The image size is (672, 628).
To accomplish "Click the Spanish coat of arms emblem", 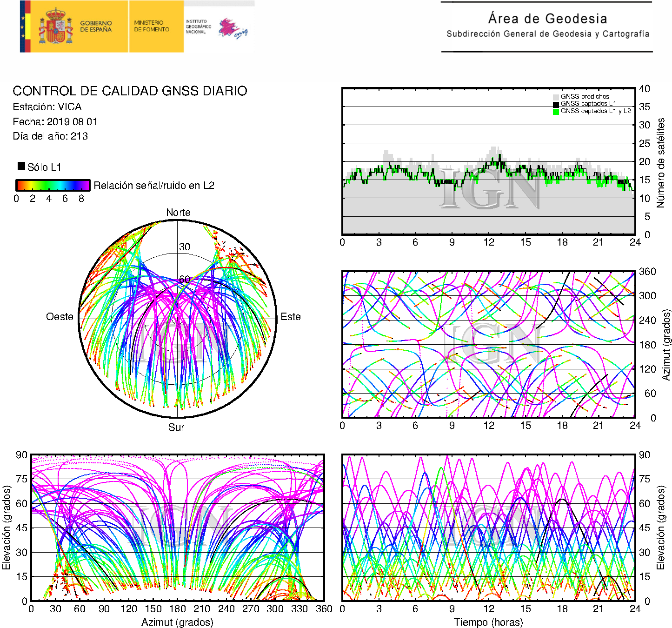I will click(x=55, y=27).
